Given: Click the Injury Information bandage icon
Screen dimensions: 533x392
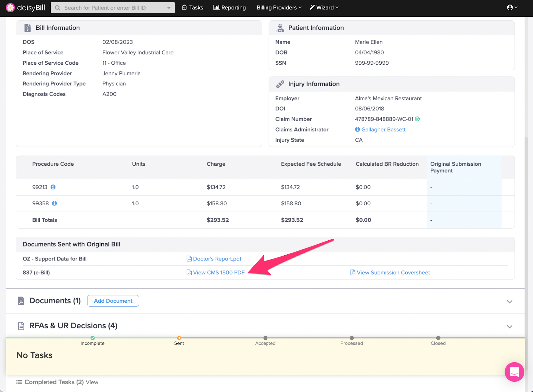Looking at the screenshot, I should (280, 84).
